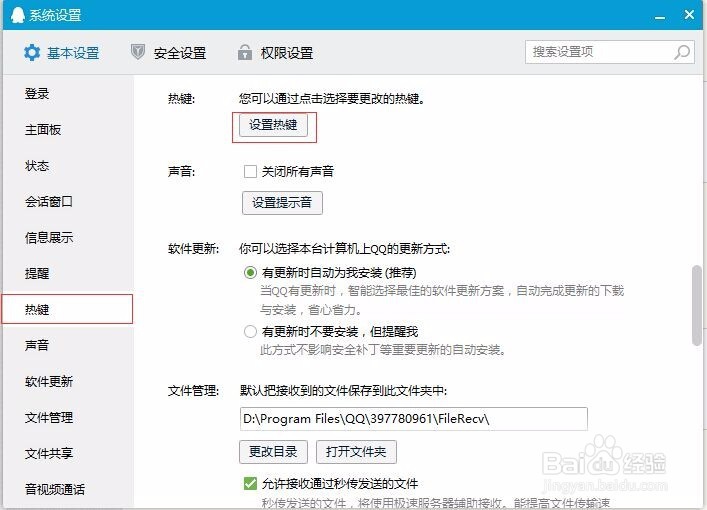Tick the 关闭所有声音 checkbox
The width and height of the screenshot is (707, 510).
250,171
